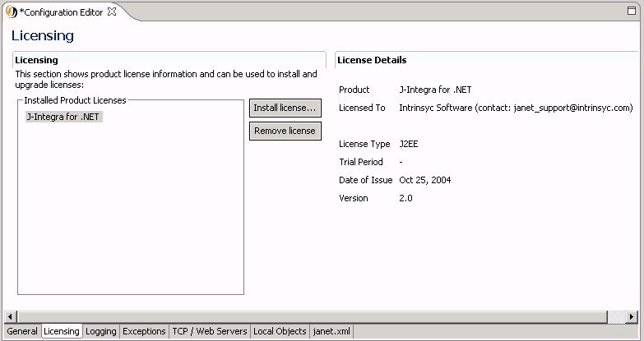The width and height of the screenshot is (644, 341).
Task: Click the Configuration Editor tab icon
Action: click(x=12, y=12)
